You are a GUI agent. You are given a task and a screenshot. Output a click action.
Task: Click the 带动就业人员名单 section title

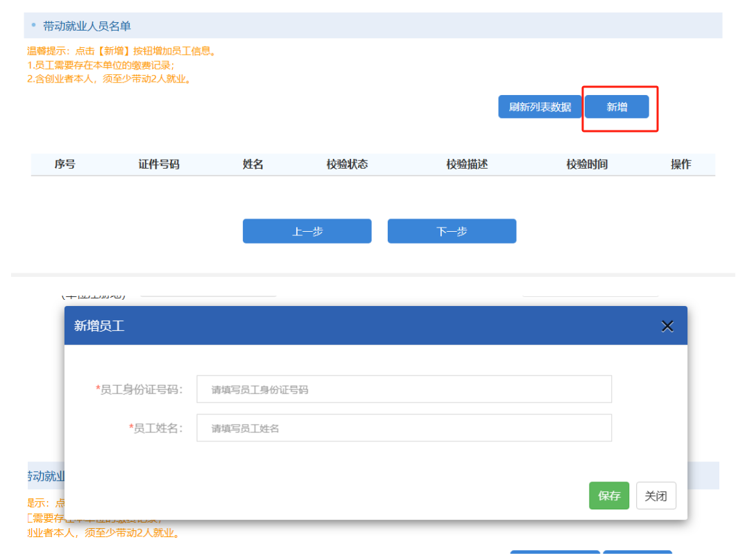pyautogui.click(x=87, y=26)
